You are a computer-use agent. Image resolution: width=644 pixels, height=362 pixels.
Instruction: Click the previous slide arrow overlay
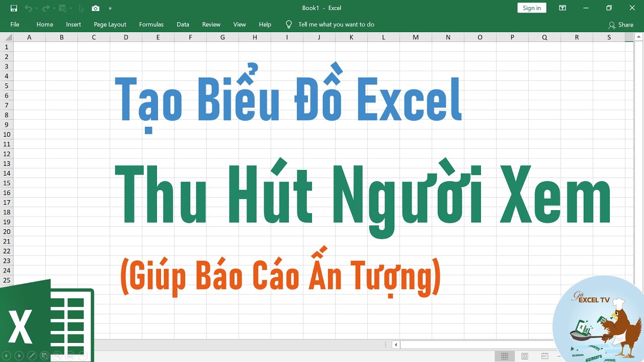tap(7, 355)
